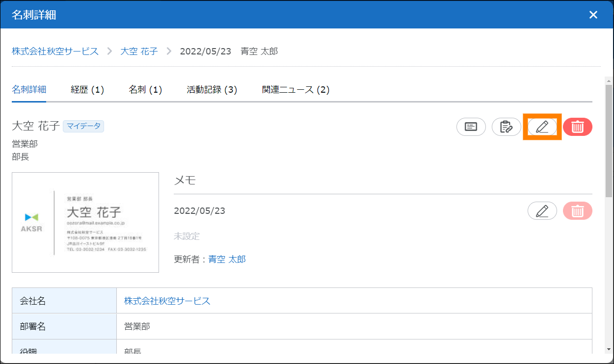Click the clipboard copy icon button
Screen dimensions: 614x364
pos(506,127)
